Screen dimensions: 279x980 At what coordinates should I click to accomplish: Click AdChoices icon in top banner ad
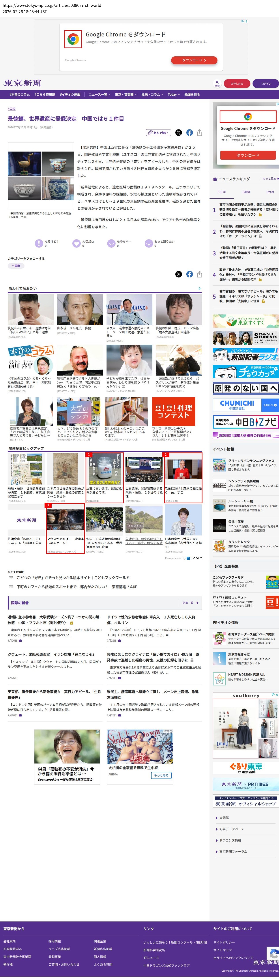click(243, 21)
